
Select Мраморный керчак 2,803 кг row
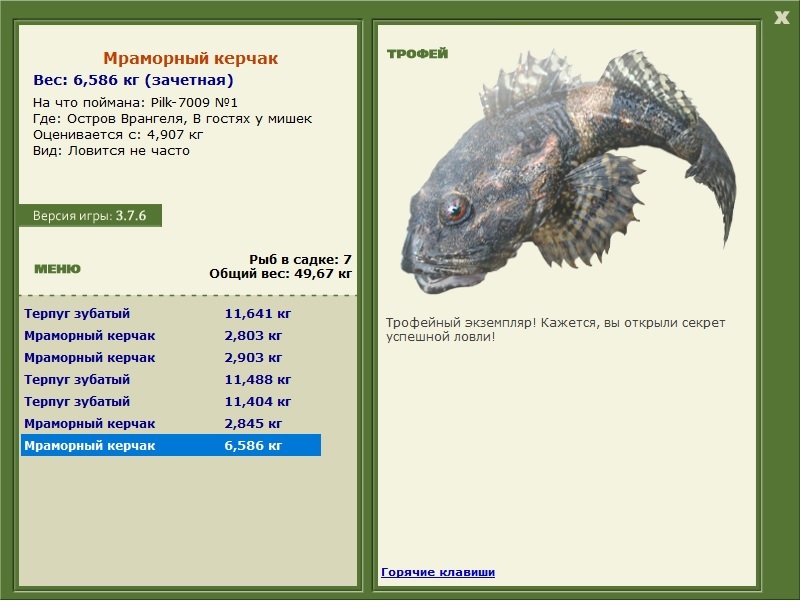171,335
